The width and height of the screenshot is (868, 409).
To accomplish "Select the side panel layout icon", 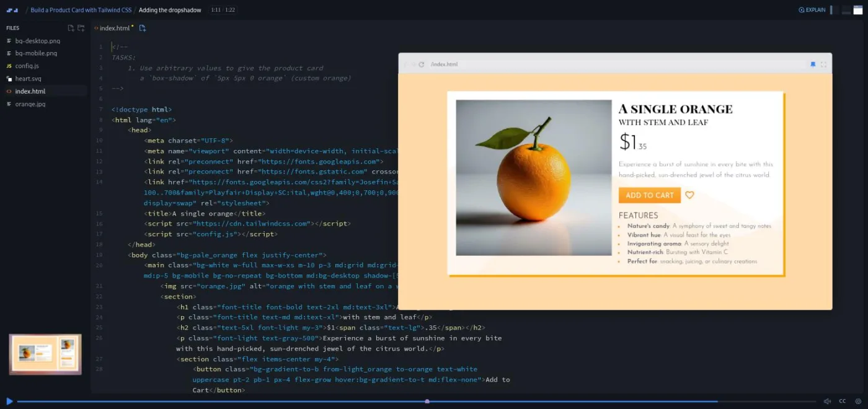I will coord(835,10).
